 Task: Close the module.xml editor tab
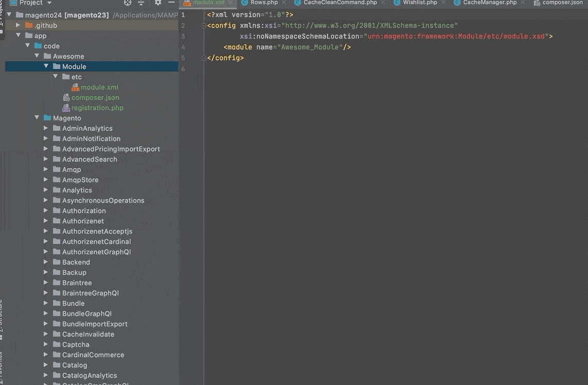click(x=231, y=3)
